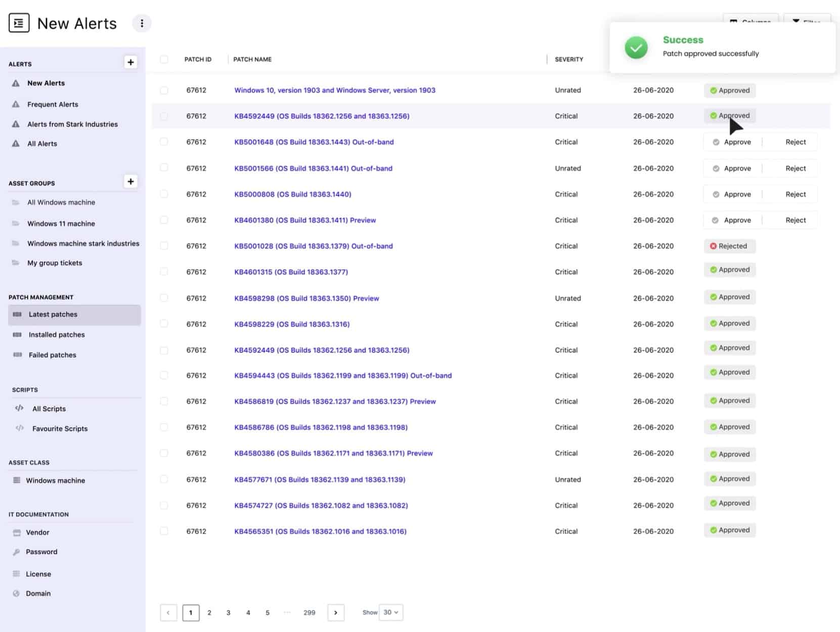Open Windows machine stark industries group
Image resolution: width=840 pixels, height=632 pixels.
coord(83,243)
